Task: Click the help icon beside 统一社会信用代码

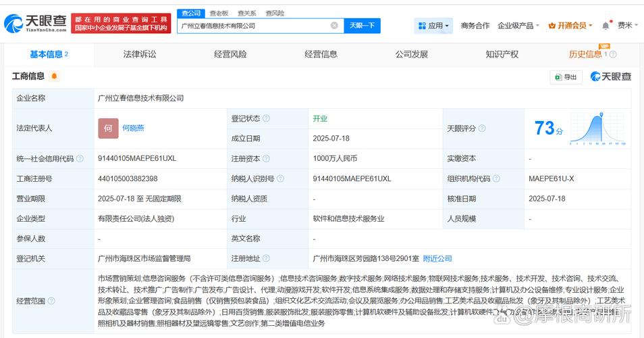Action: [80, 158]
